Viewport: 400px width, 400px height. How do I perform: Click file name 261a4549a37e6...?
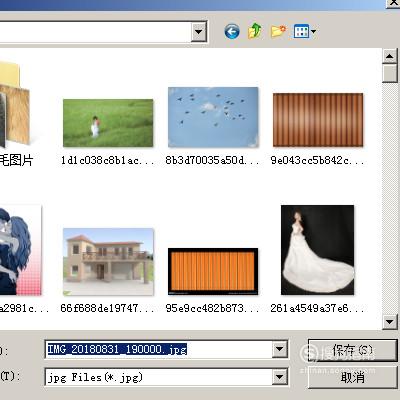click(x=318, y=308)
